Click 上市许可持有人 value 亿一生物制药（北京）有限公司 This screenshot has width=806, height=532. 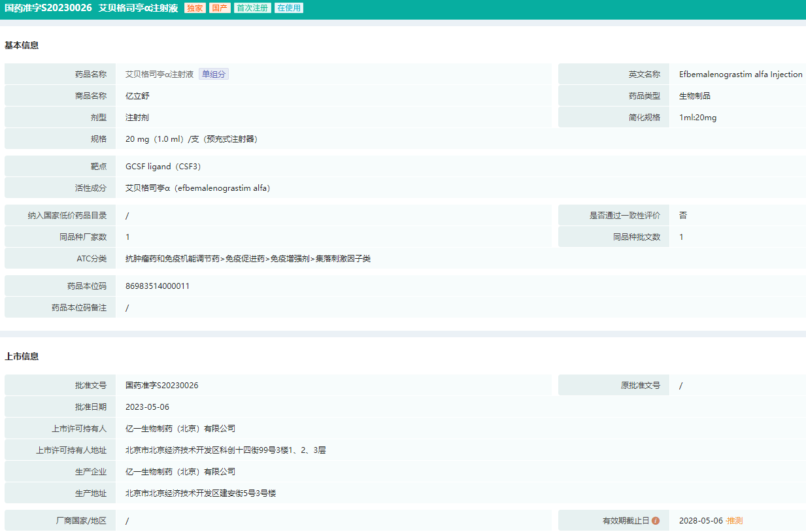tap(180, 429)
